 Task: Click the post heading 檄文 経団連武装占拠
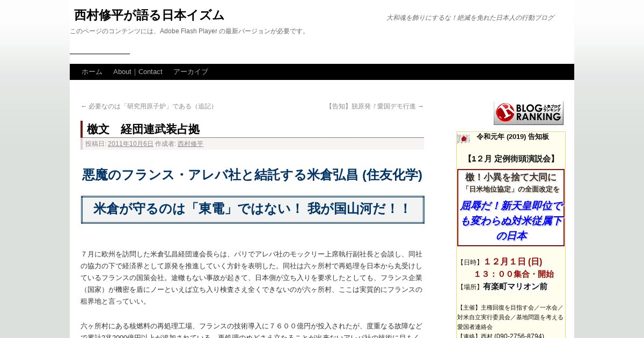pyautogui.click(x=143, y=129)
